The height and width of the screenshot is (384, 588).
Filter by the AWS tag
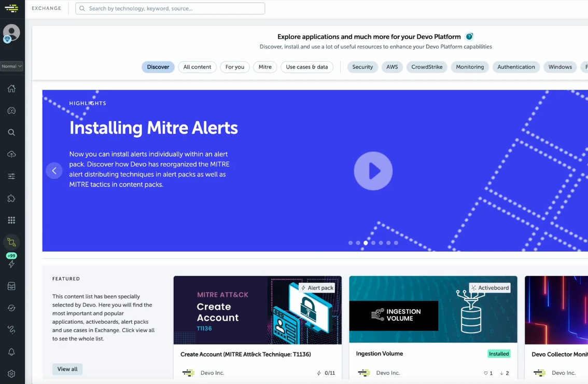point(392,67)
